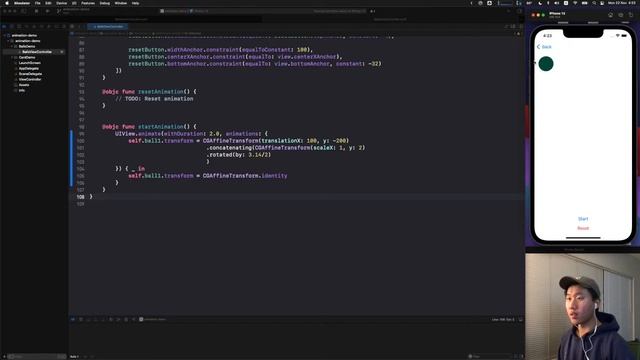The image size is (640, 360).
Task: Select Assets in file navigator
Action: pos(24,85)
